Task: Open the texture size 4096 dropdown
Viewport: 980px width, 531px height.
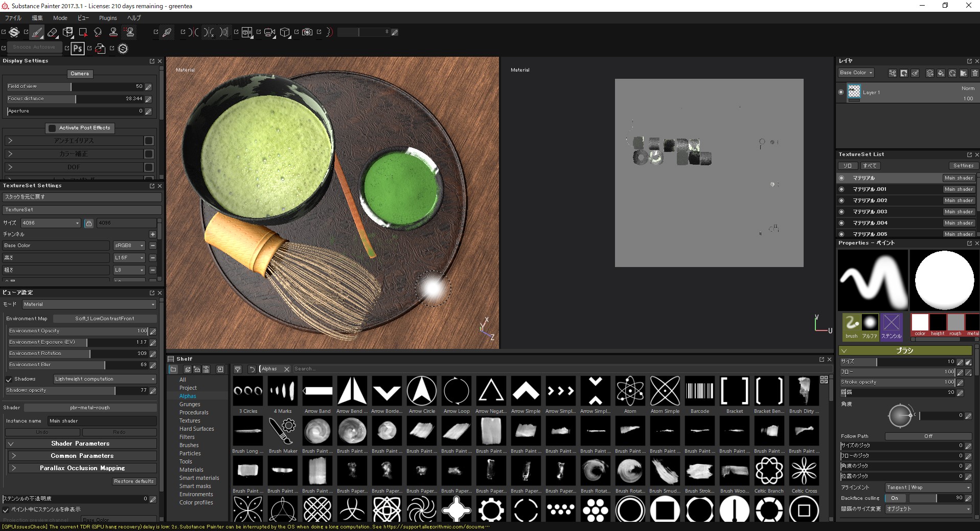Action: pyautogui.click(x=51, y=223)
